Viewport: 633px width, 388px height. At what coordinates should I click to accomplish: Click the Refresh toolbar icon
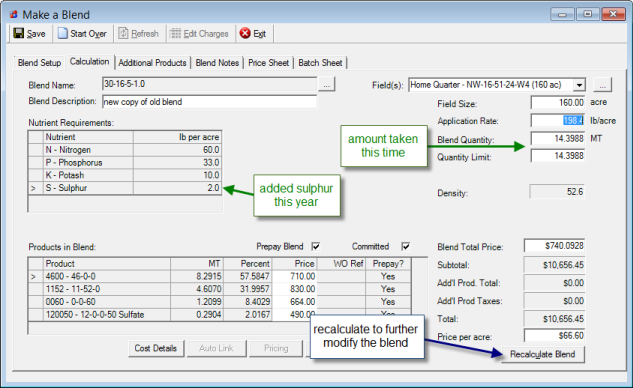point(123,33)
